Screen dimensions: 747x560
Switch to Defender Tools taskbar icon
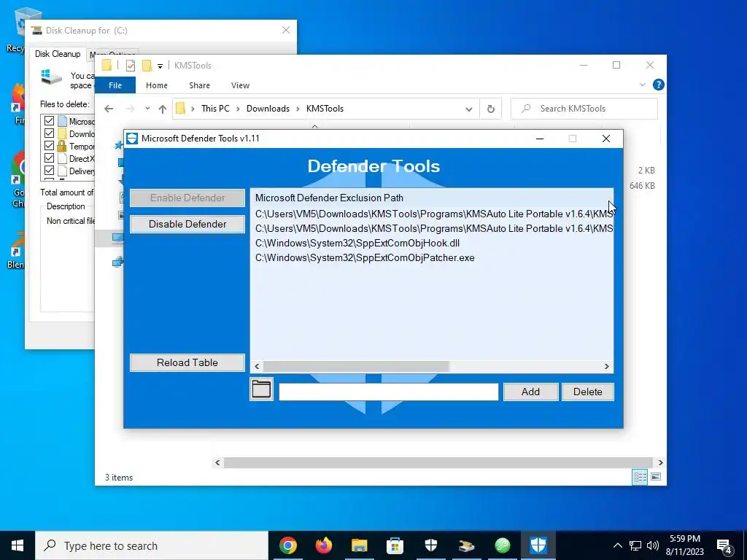[538, 545]
